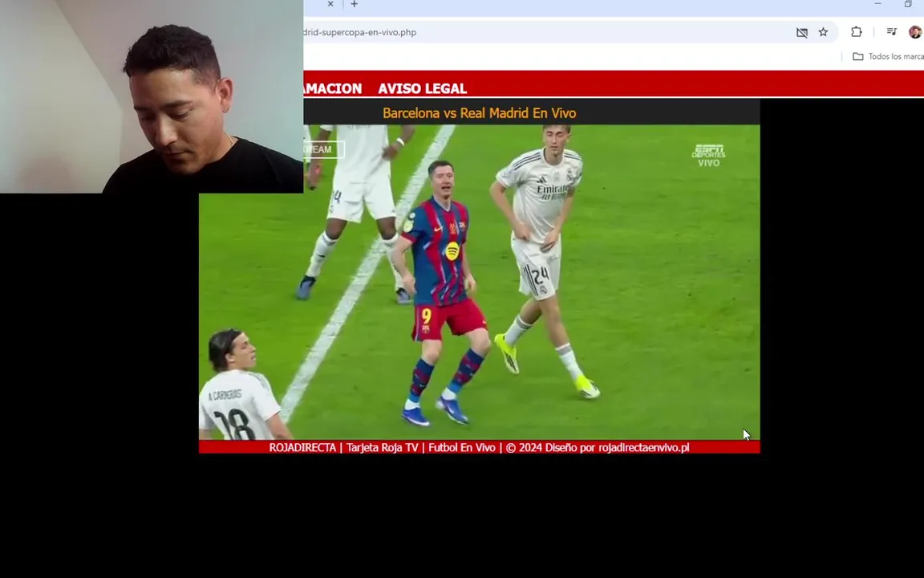Click the blocked pop-ups icon in address bar
Image resolution: width=924 pixels, height=578 pixels.
(801, 32)
